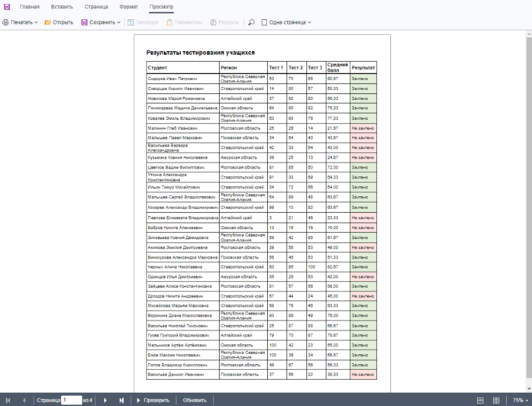
Task: Click the search magnifier icon
Action: click(x=252, y=23)
